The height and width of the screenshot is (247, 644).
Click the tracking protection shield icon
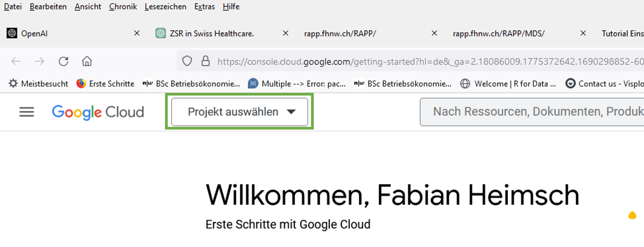click(x=187, y=61)
